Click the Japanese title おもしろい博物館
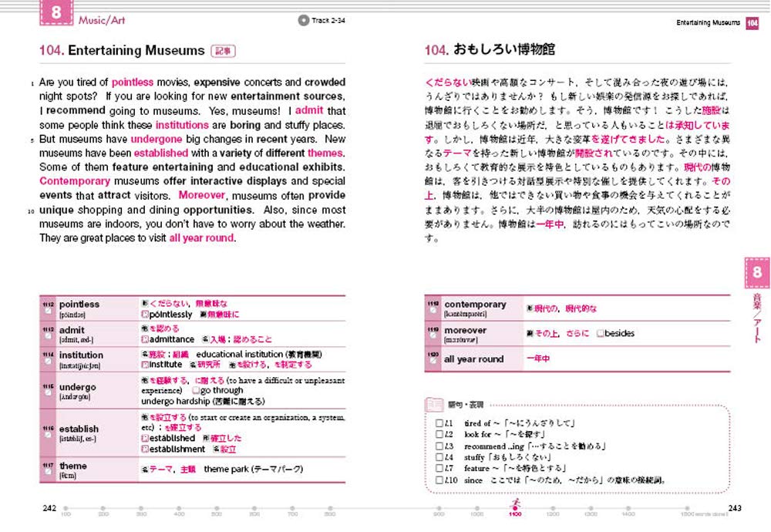This screenshot has width=771, height=532. (504, 49)
